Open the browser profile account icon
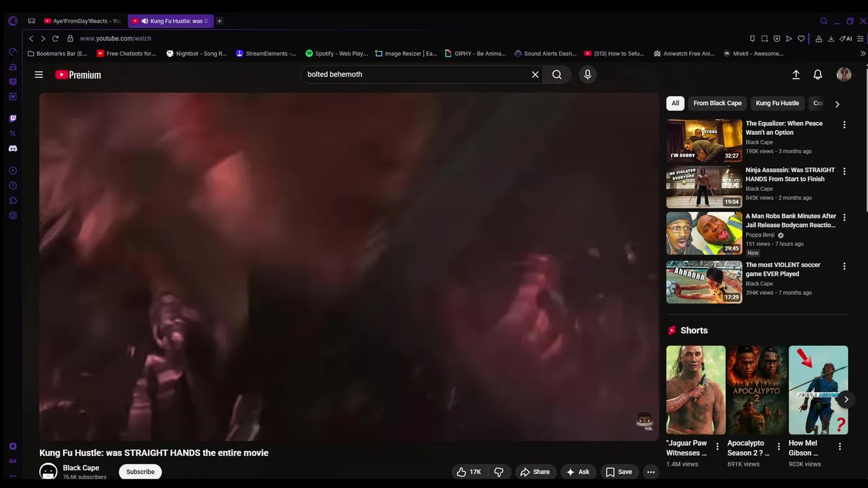The image size is (868, 488). [x=818, y=39]
